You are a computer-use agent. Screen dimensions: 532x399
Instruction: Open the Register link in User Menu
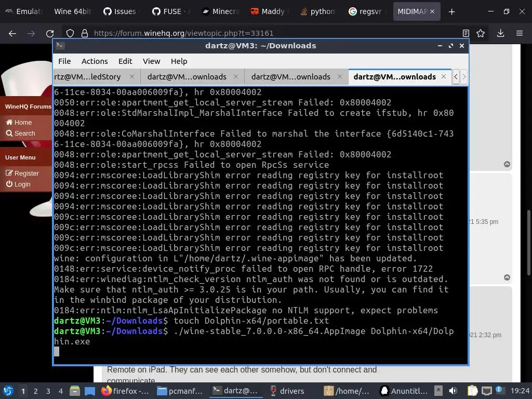[22, 174]
